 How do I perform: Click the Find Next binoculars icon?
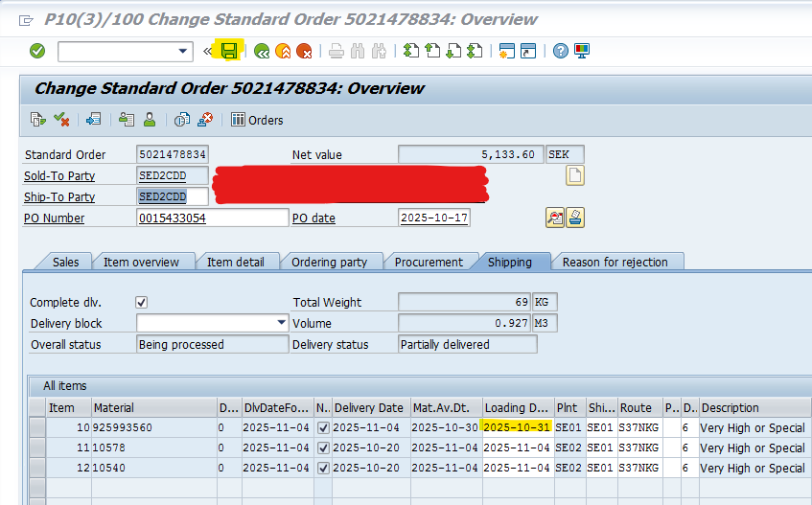click(x=379, y=51)
